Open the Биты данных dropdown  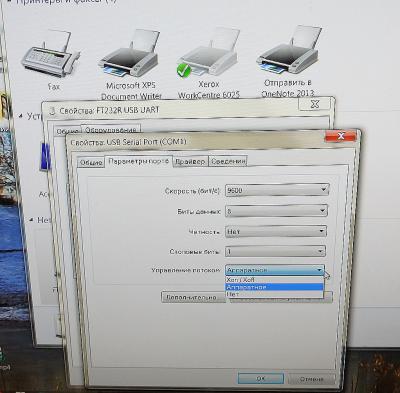click(276, 211)
